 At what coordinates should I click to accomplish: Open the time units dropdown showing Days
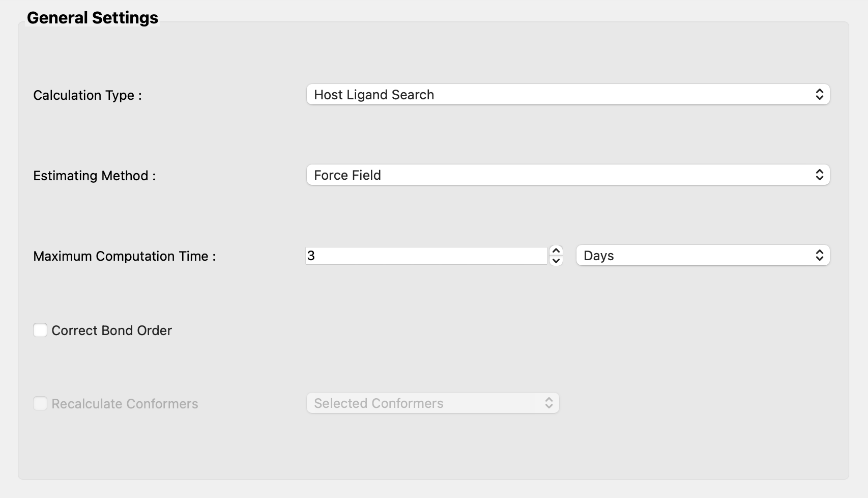702,255
